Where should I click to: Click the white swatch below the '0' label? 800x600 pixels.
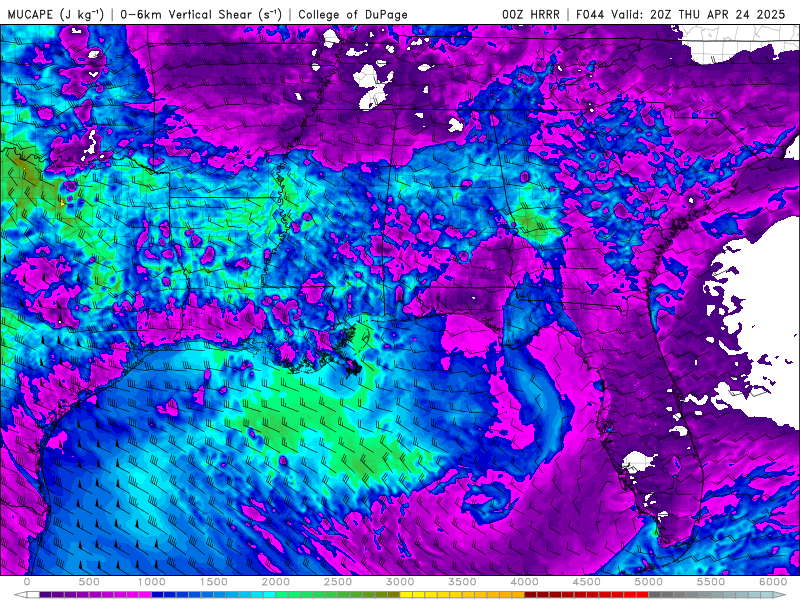[33, 595]
